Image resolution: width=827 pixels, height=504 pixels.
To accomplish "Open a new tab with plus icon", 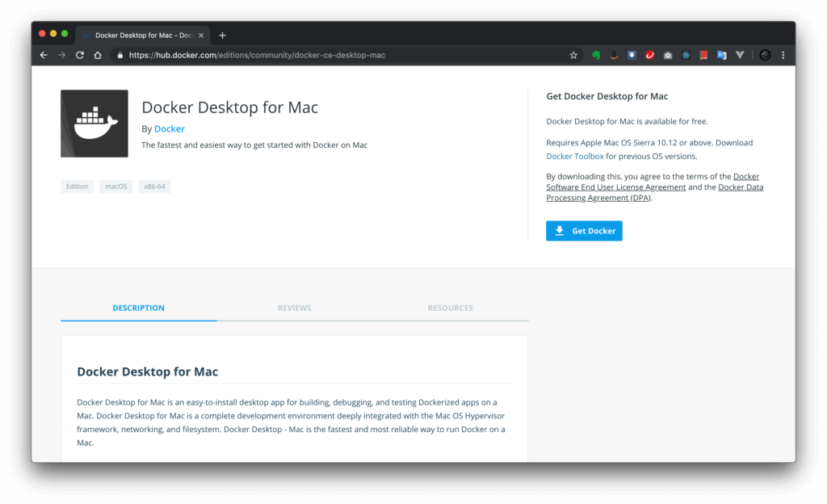I will pyautogui.click(x=222, y=36).
